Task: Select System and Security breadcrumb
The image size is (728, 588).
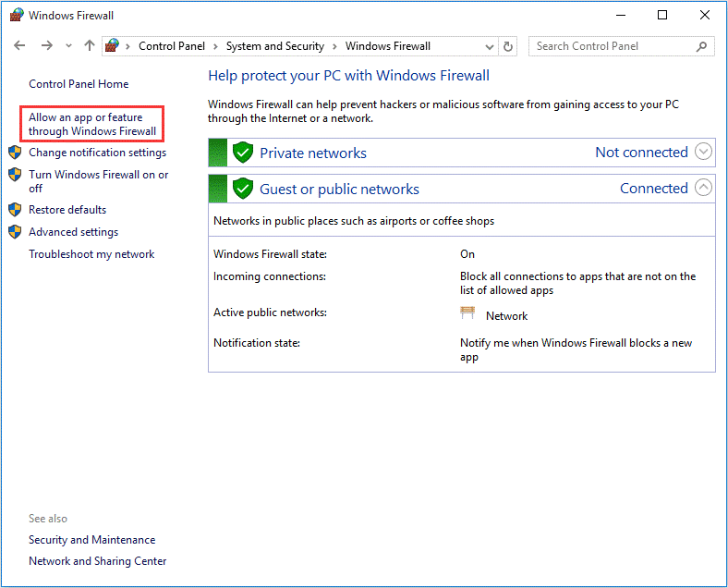Action: pyautogui.click(x=274, y=46)
